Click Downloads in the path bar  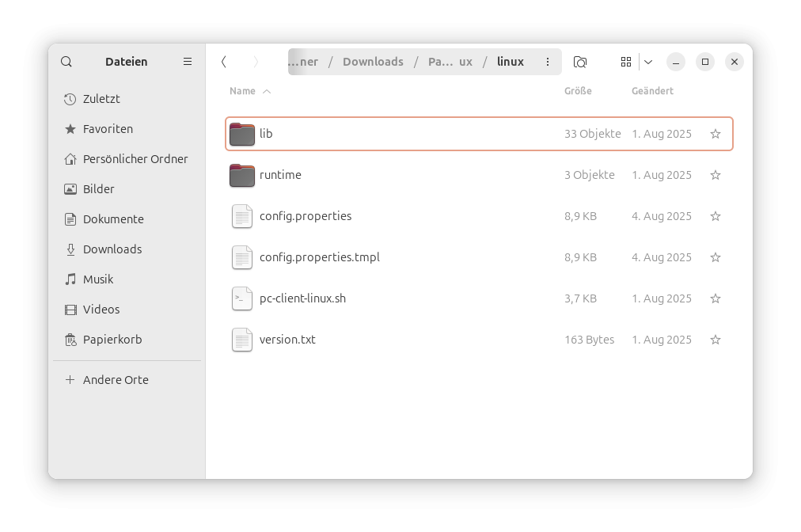(x=373, y=62)
